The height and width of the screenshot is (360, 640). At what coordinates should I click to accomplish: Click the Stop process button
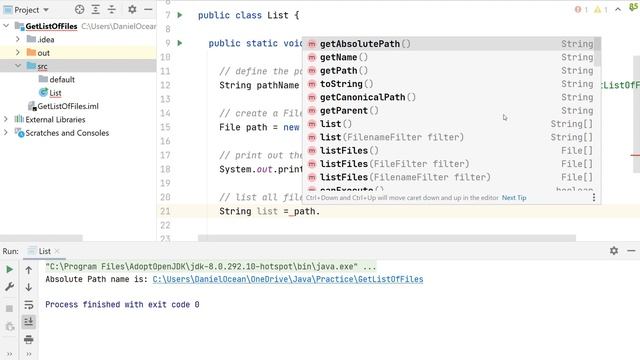point(9,309)
